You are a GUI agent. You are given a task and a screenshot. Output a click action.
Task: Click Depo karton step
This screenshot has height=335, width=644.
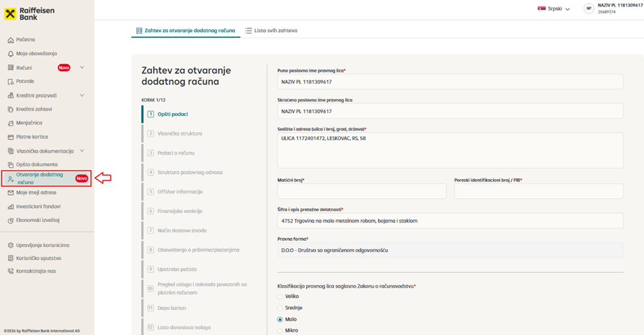(x=172, y=308)
